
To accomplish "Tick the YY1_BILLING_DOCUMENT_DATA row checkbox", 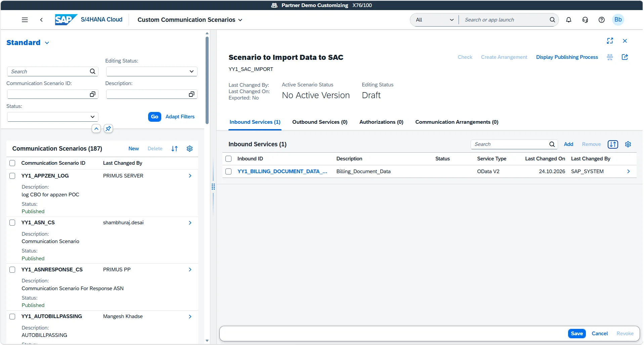I will pos(228,171).
